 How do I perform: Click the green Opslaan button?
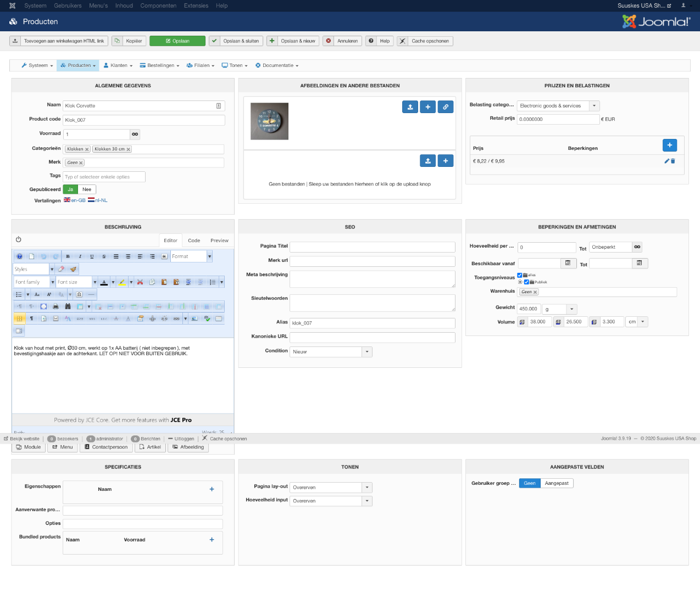pos(177,41)
